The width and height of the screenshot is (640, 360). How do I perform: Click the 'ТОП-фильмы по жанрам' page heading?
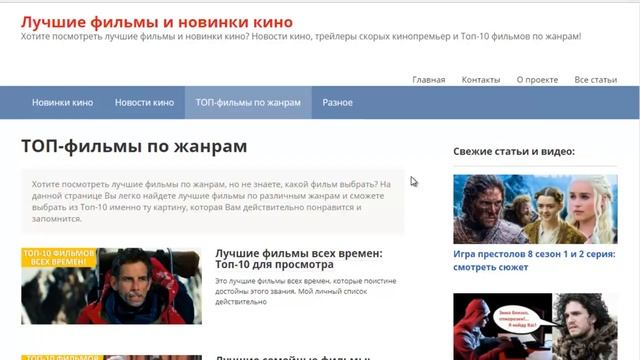[x=134, y=146]
